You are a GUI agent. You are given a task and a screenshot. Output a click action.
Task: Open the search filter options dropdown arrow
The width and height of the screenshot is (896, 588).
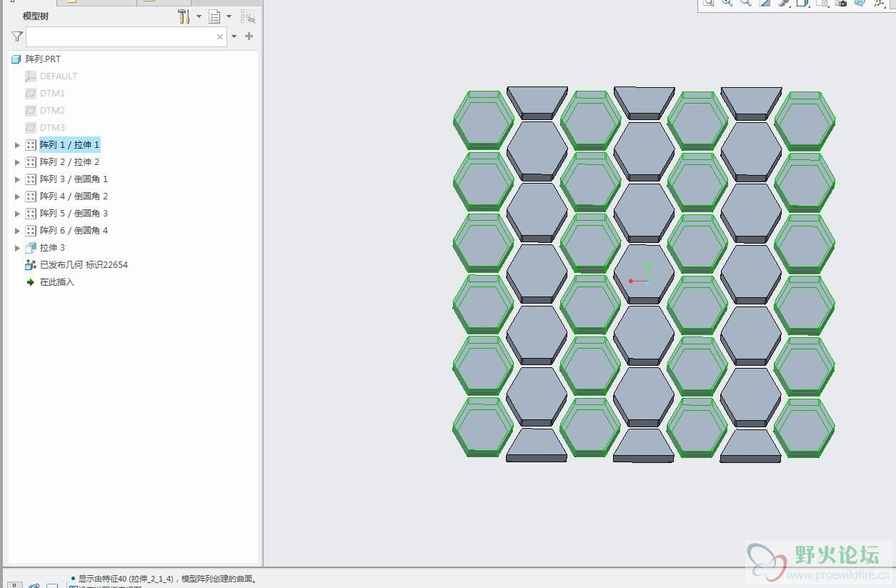point(234,36)
